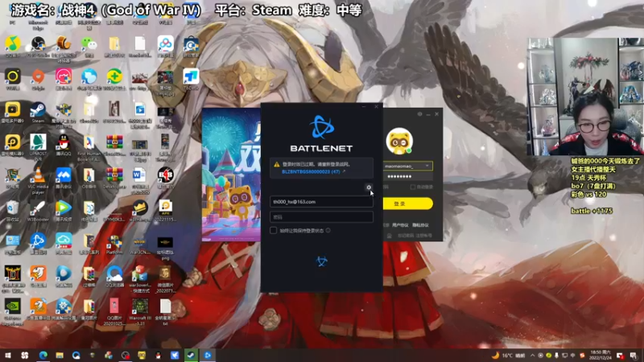Open the Windows Start menu
The width and height of the screenshot is (644, 362).
[x=8, y=355]
